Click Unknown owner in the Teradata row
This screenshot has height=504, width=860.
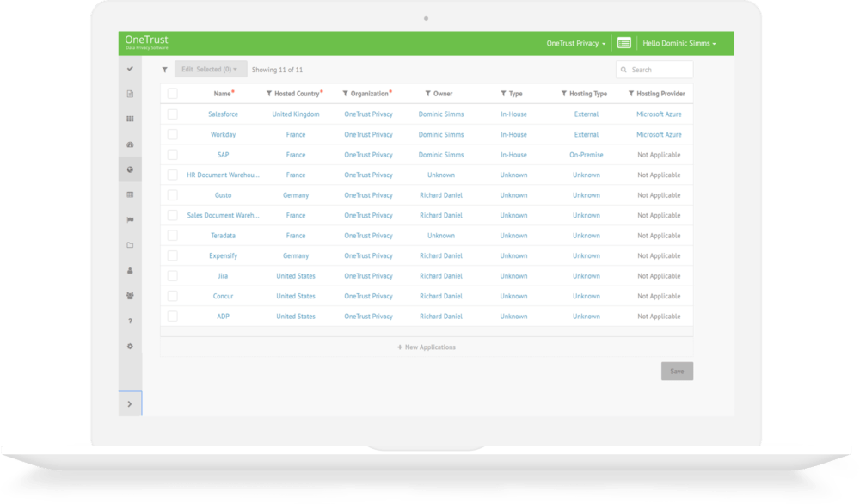pos(441,236)
